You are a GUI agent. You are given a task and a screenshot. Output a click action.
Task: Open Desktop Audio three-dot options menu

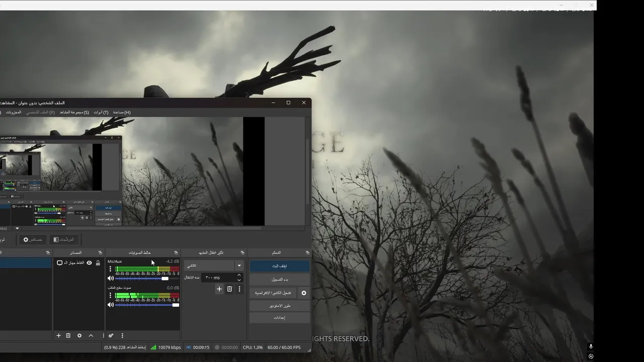pos(110,295)
